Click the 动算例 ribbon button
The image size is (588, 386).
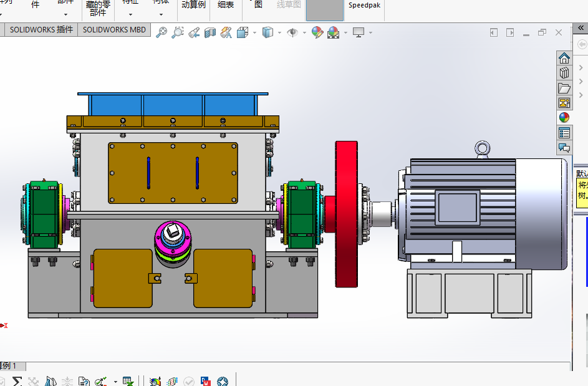pyautogui.click(x=193, y=5)
